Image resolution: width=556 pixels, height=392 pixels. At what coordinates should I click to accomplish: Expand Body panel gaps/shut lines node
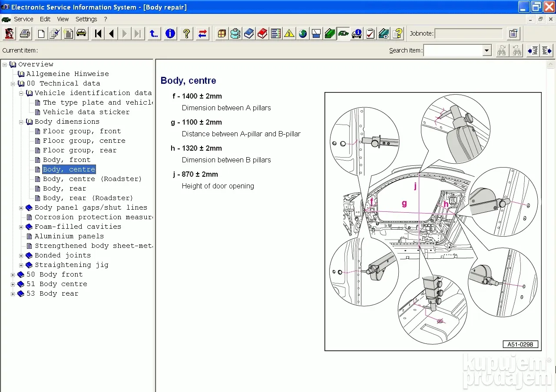[21, 208]
